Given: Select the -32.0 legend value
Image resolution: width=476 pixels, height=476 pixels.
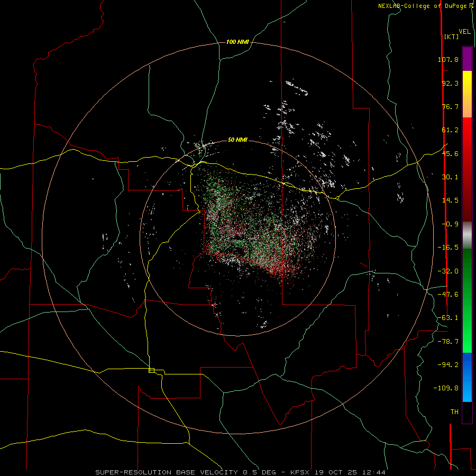Looking at the screenshot, I should click(448, 271).
